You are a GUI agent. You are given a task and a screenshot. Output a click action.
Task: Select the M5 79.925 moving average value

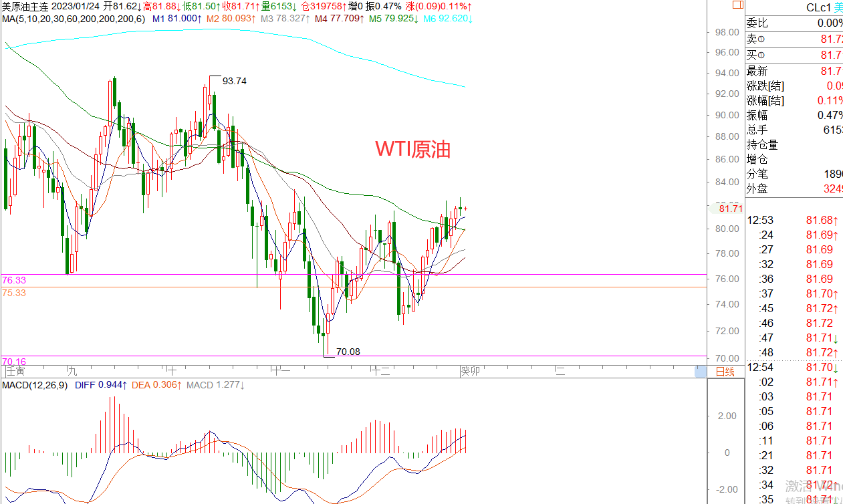394,18
